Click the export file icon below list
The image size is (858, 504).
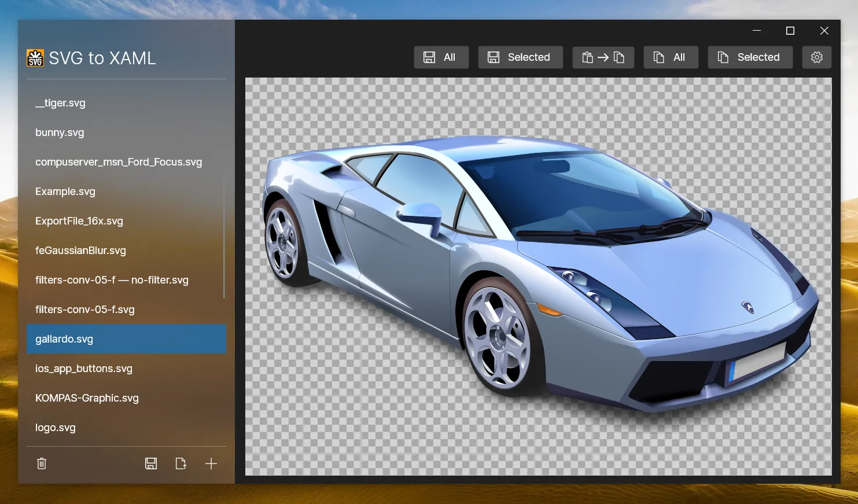click(x=181, y=463)
